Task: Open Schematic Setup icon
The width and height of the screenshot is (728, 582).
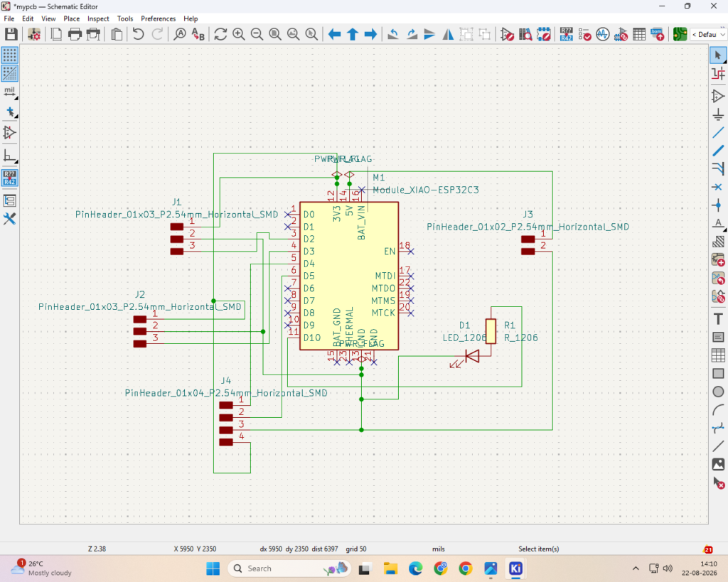Action: pyautogui.click(x=34, y=34)
